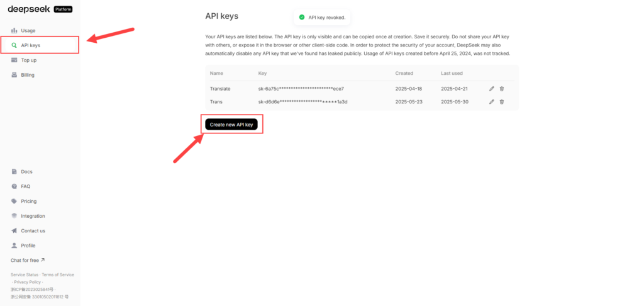Click created date 2025-05-23
644x306 pixels.
coord(409,102)
